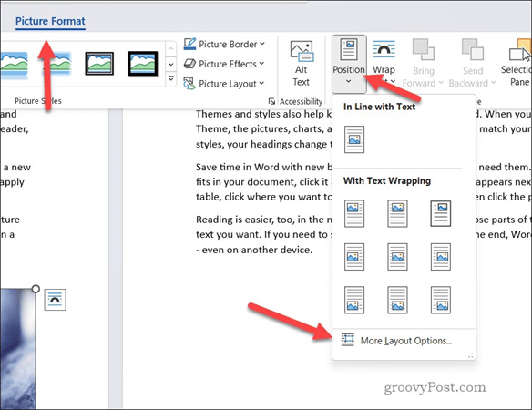Open the Picture Border dropdown
Image resolution: width=532 pixels, height=410 pixels.
coord(224,44)
